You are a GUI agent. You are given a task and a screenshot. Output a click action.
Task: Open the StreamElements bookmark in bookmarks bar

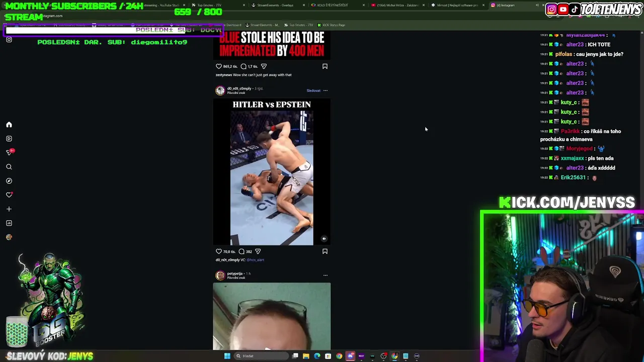tap(262, 25)
